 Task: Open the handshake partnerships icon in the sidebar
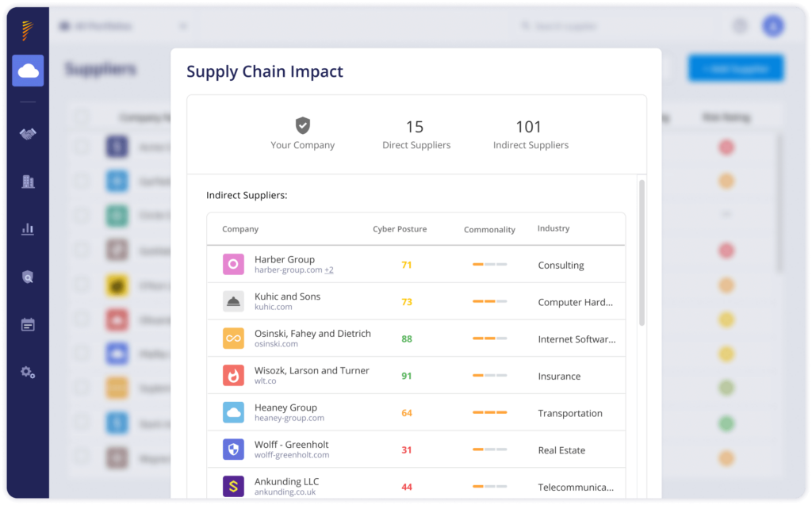coord(27,134)
